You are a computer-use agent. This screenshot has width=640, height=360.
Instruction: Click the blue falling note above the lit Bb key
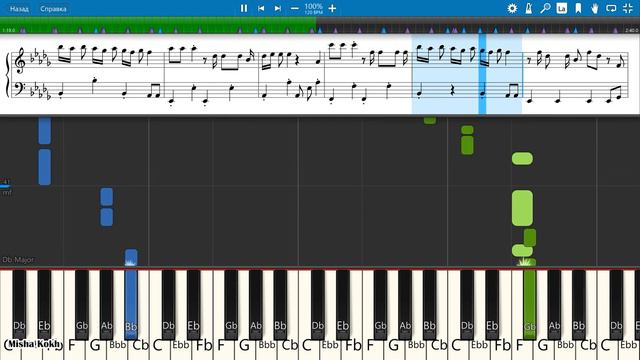click(131, 257)
